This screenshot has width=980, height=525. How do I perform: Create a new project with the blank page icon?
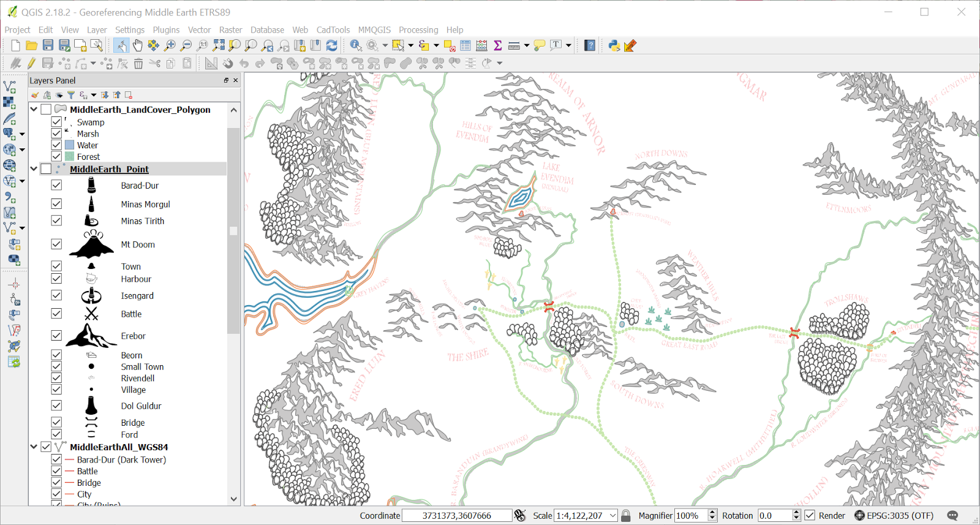point(15,45)
